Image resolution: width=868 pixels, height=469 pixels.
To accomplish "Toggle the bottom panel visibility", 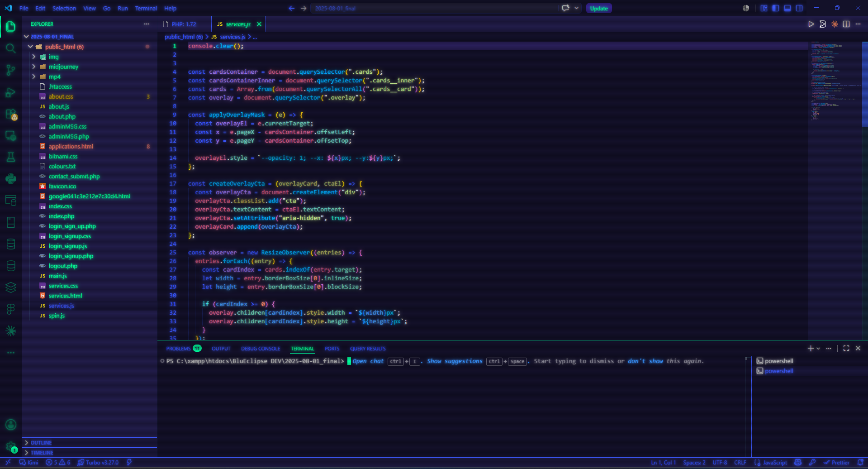I will click(787, 8).
